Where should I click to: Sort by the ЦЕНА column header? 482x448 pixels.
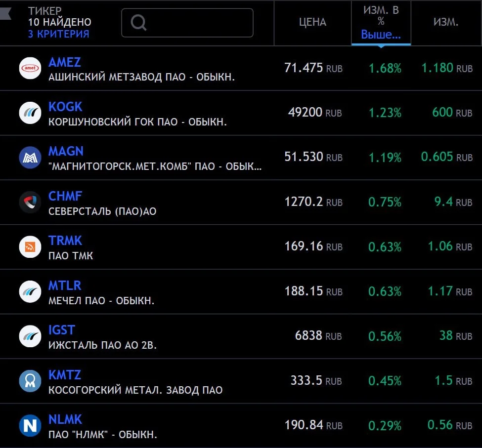(312, 22)
